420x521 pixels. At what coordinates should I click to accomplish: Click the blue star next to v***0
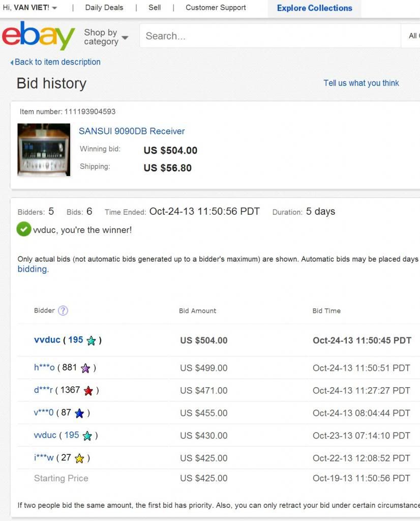(79, 413)
